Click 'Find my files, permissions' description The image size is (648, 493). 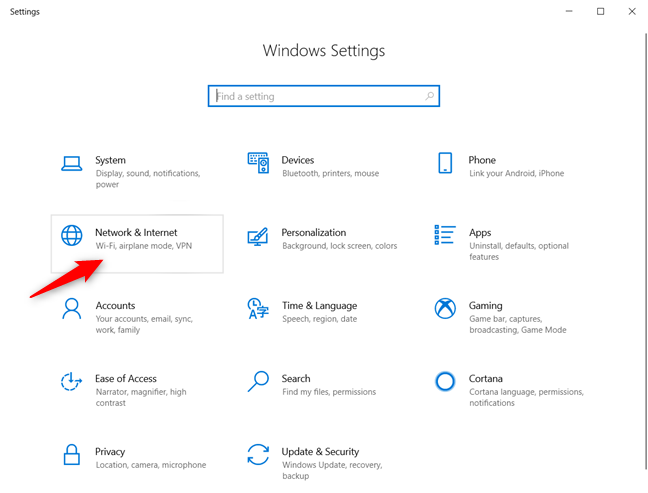[x=329, y=392]
